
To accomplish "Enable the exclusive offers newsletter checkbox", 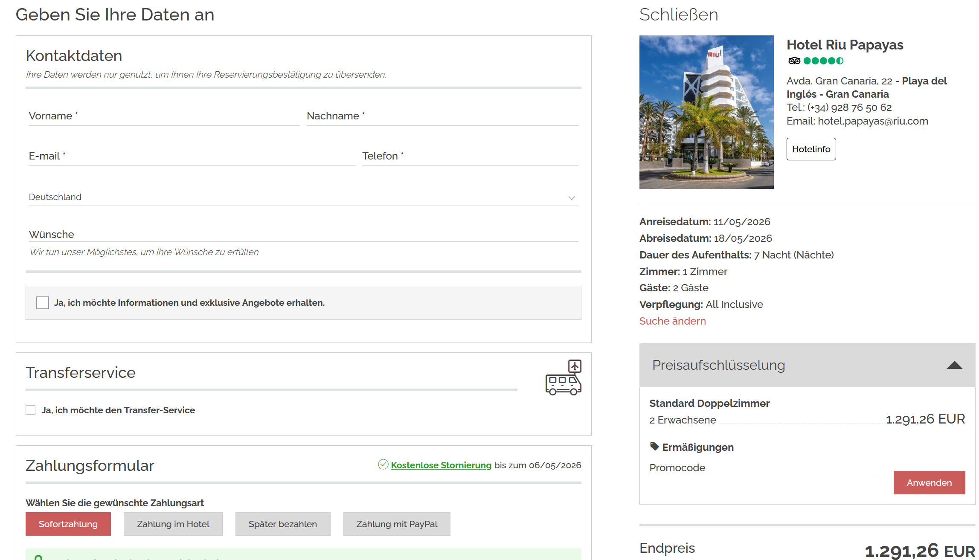I will click(x=43, y=303).
